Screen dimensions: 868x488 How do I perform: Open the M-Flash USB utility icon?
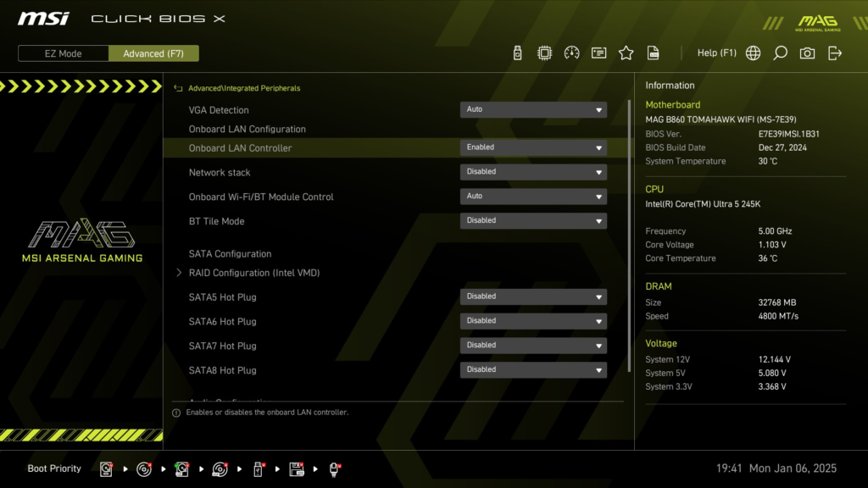[517, 53]
